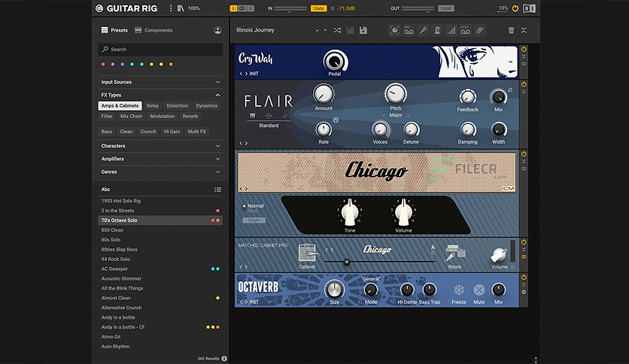Viewport: 629px width, 364px height.
Task: Open the POST tape deck
Action: coord(465,30)
